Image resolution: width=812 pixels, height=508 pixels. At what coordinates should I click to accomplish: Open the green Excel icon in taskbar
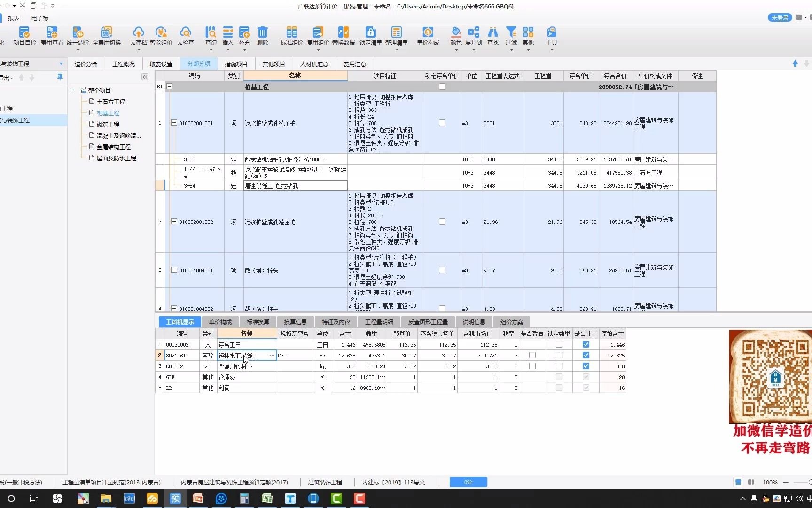[x=267, y=499]
